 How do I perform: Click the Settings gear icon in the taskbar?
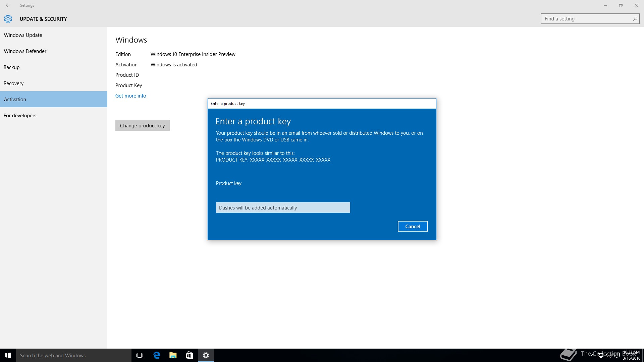point(206,355)
